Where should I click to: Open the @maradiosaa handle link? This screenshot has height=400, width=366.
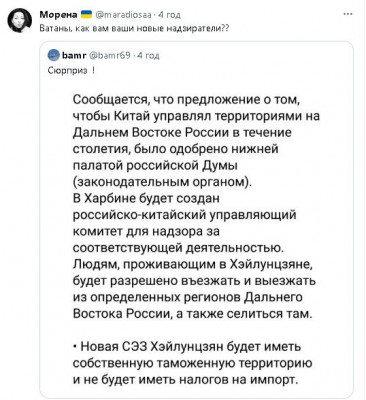[x=124, y=15]
